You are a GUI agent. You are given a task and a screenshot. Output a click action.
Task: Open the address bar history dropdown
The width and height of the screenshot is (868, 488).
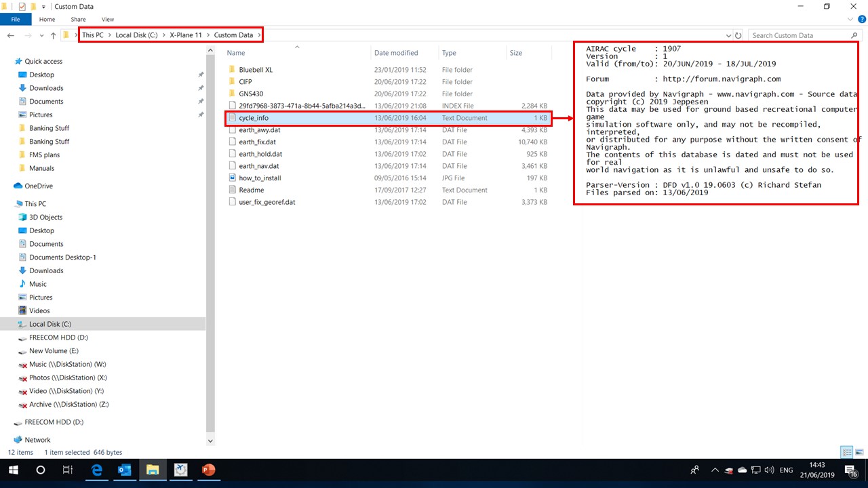728,35
